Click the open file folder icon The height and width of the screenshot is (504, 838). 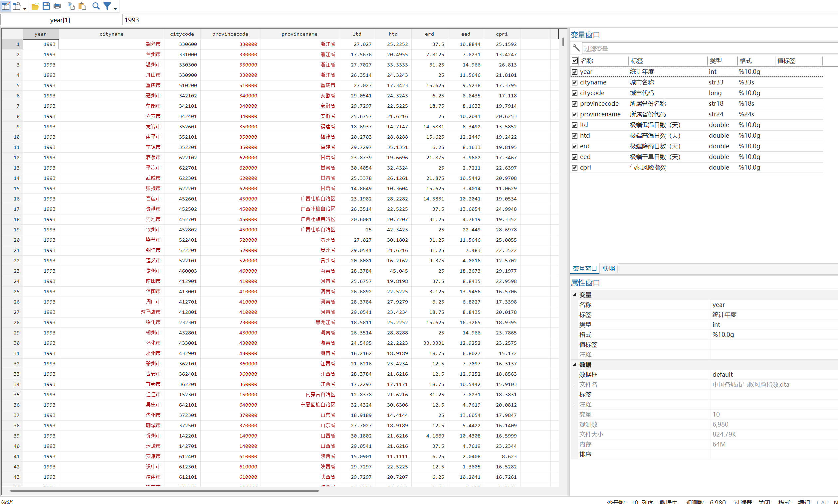tap(35, 6)
